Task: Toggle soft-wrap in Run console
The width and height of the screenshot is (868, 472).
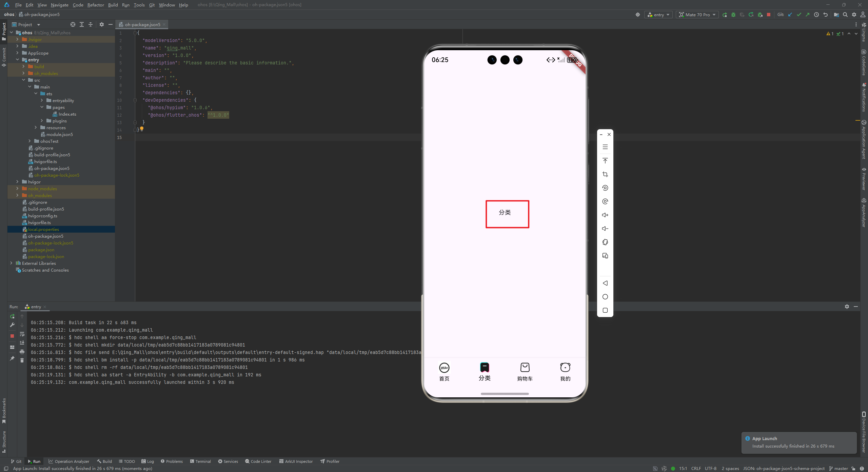Action: tap(22, 334)
